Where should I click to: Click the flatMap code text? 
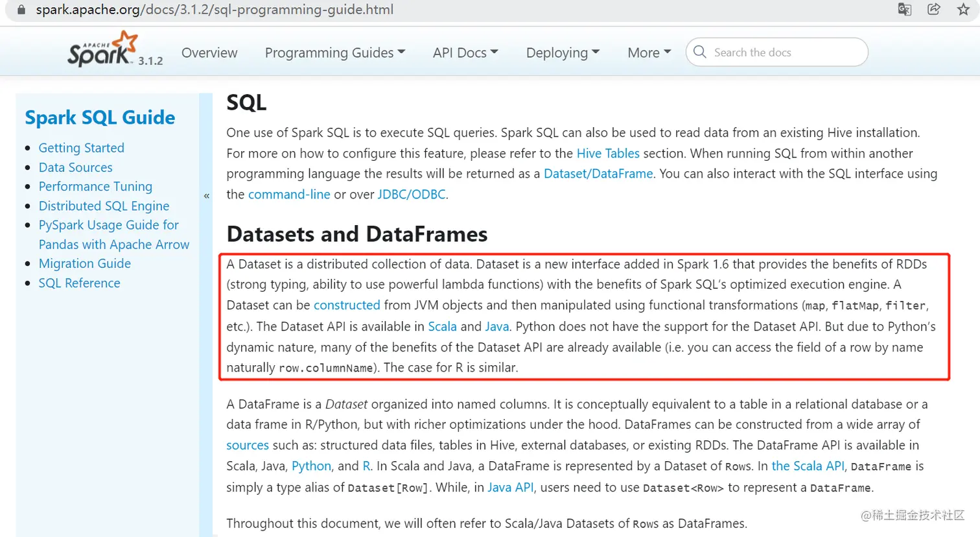[x=856, y=305]
